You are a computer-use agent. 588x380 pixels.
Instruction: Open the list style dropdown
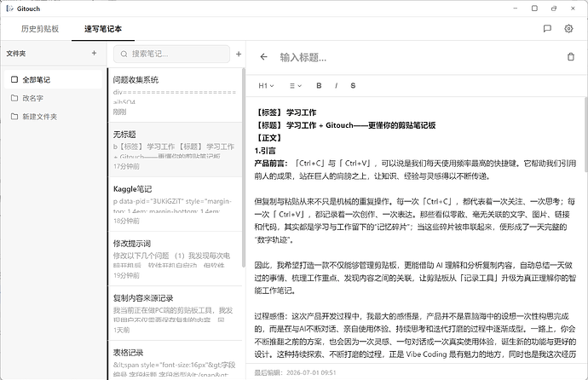click(296, 86)
